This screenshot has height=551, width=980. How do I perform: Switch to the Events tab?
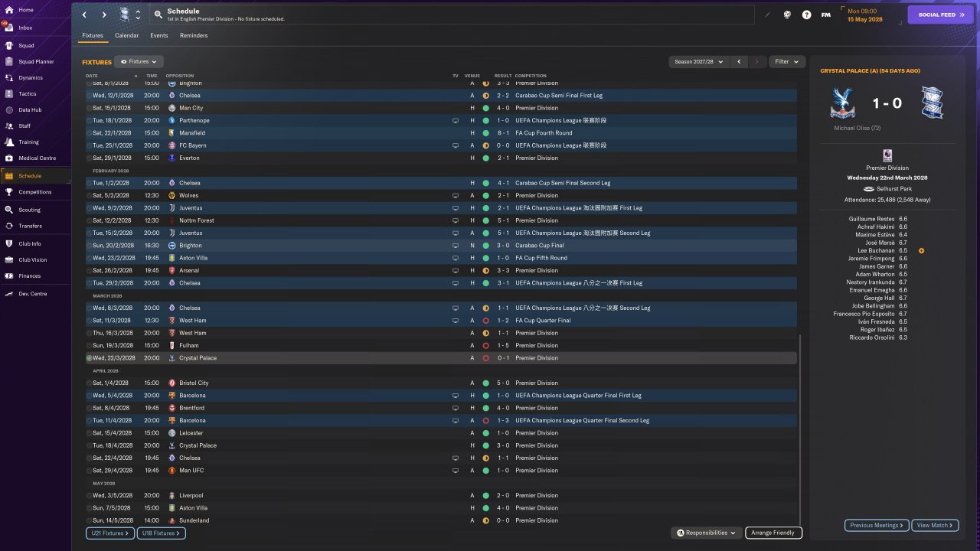(159, 35)
